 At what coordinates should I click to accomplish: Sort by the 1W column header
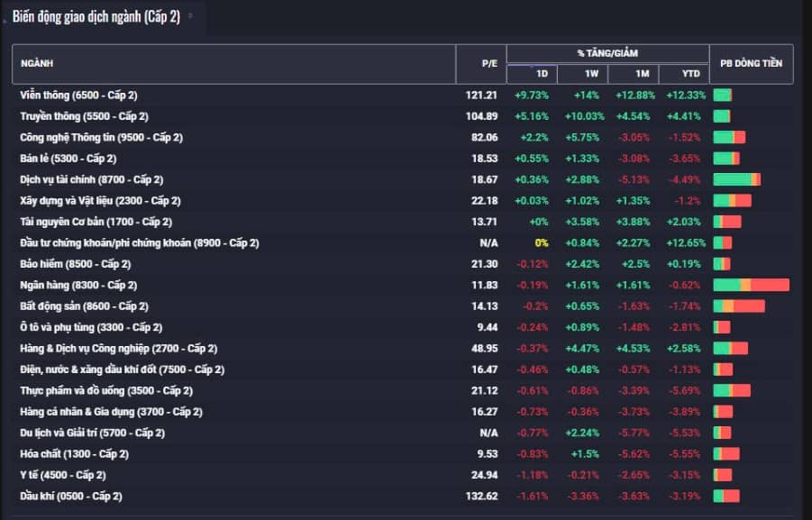582,74
